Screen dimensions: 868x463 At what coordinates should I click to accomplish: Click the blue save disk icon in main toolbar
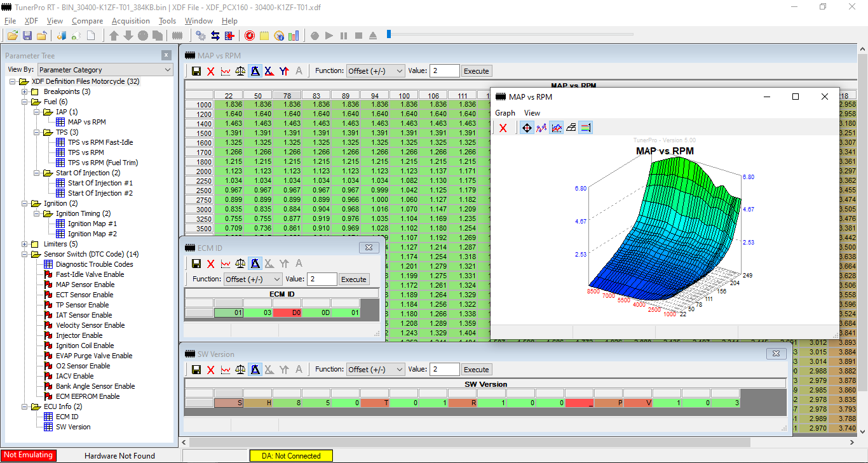[x=27, y=36]
